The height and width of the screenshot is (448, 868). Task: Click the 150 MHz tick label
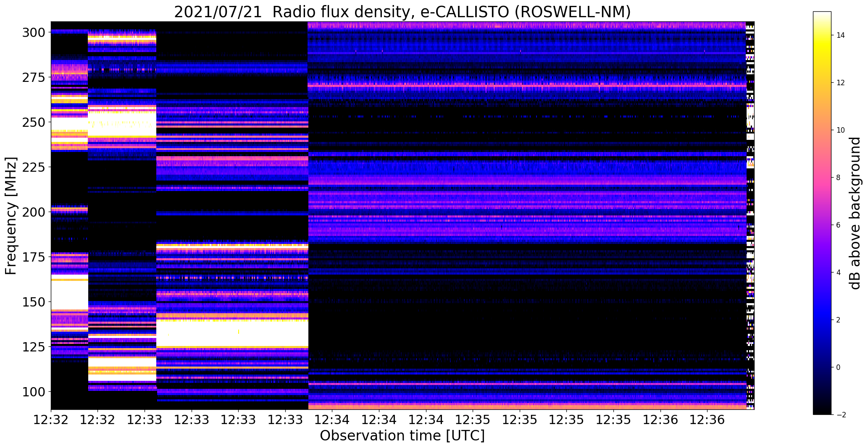(x=34, y=302)
